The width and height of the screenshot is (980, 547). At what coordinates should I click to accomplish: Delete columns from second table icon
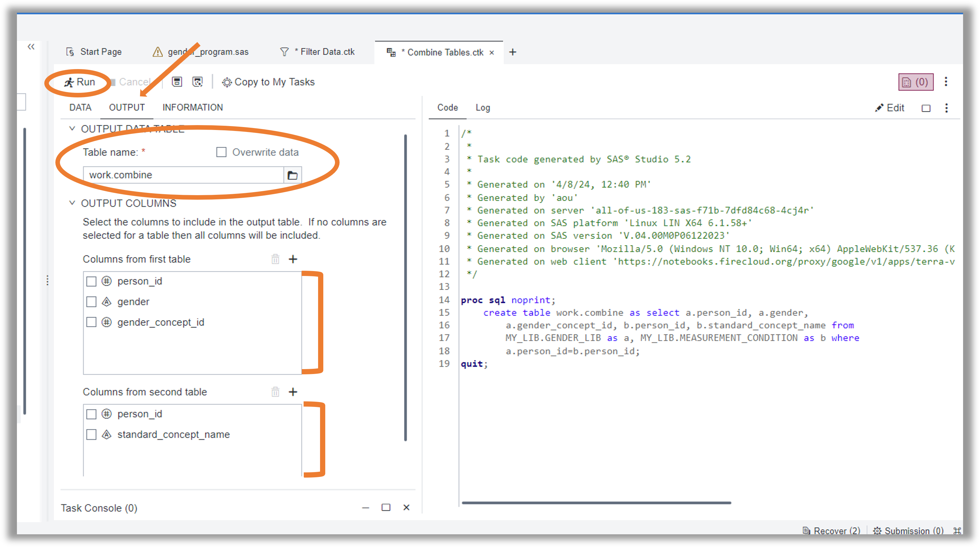tap(275, 392)
